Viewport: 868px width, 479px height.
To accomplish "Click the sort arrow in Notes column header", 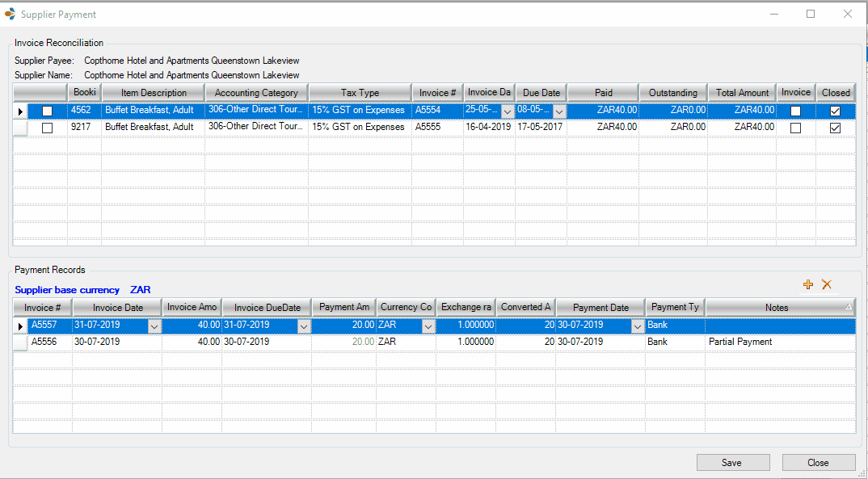I will (848, 308).
